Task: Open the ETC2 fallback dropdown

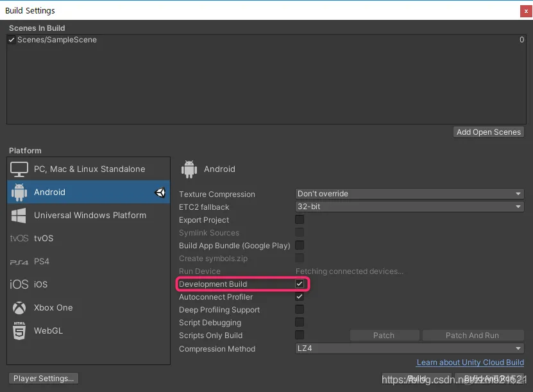Action: point(410,207)
